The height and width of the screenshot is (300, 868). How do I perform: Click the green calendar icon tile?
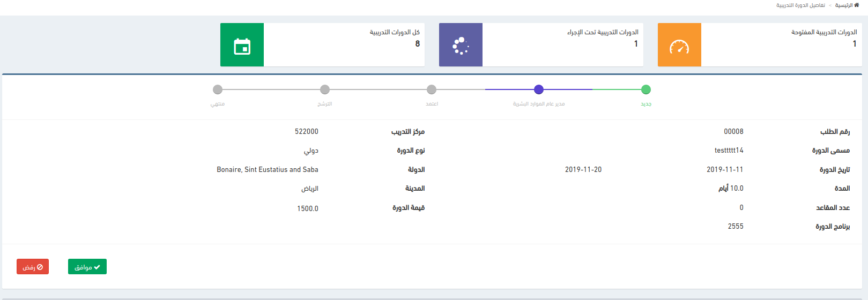pos(242,45)
